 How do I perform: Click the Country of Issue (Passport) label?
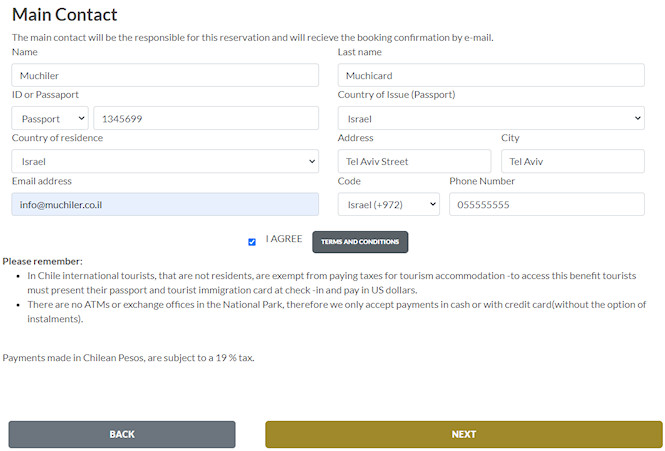[x=396, y=95]
